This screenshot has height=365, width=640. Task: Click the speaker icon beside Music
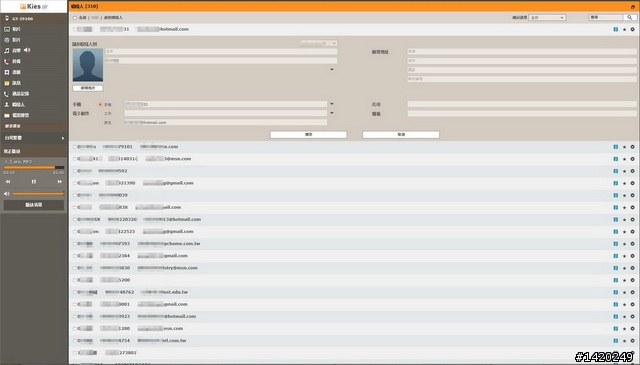click(27, 50)
